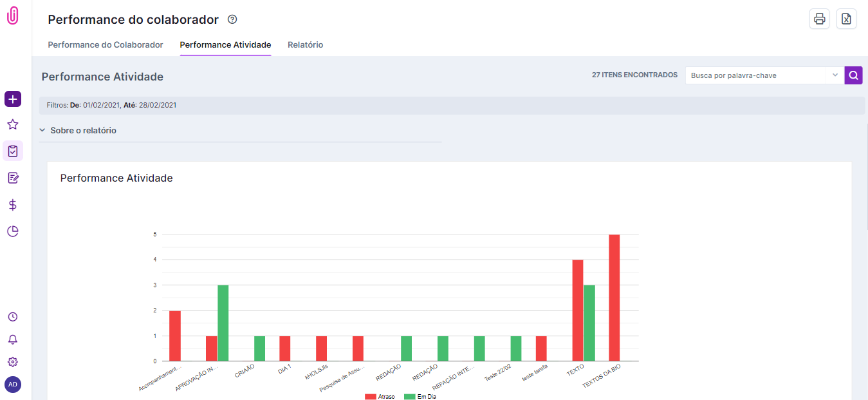Click the purple plus add button
Image resolution: width=868 pixels, height=400 pixels.
click(x=13, y=99)
